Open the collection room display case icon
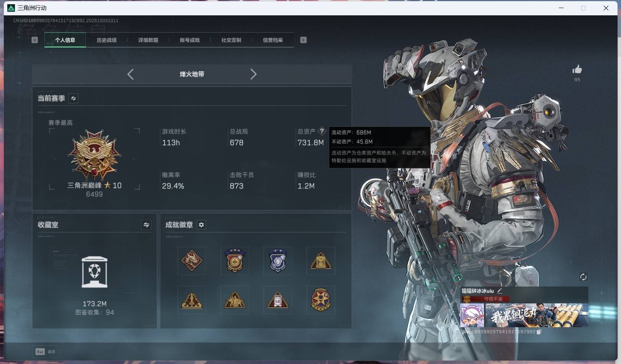621x364 pixels. [x=94, y=272]
